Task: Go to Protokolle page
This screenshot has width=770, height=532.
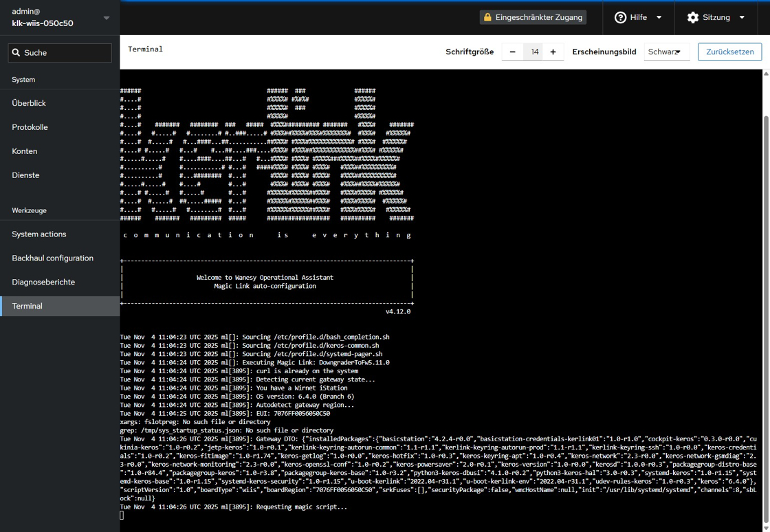Action: (x=30, y=127)
